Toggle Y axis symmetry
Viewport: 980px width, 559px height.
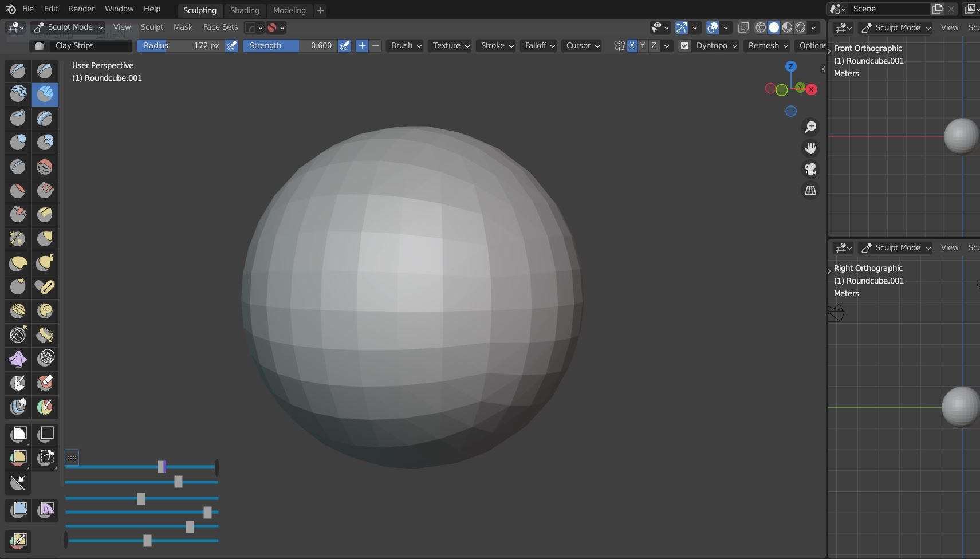click(643, 45)
